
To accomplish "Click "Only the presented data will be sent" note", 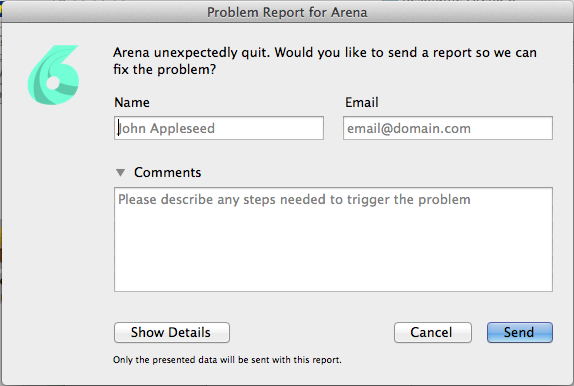I will click(227, 360).
